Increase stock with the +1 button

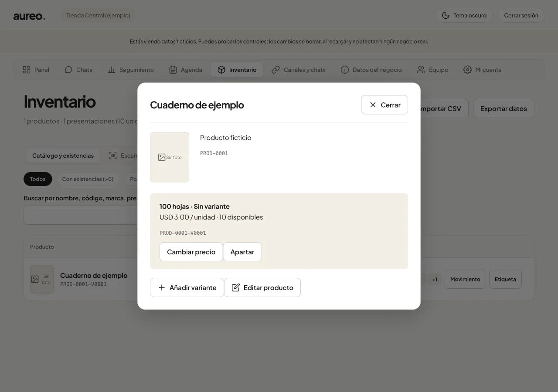point(435,279)
